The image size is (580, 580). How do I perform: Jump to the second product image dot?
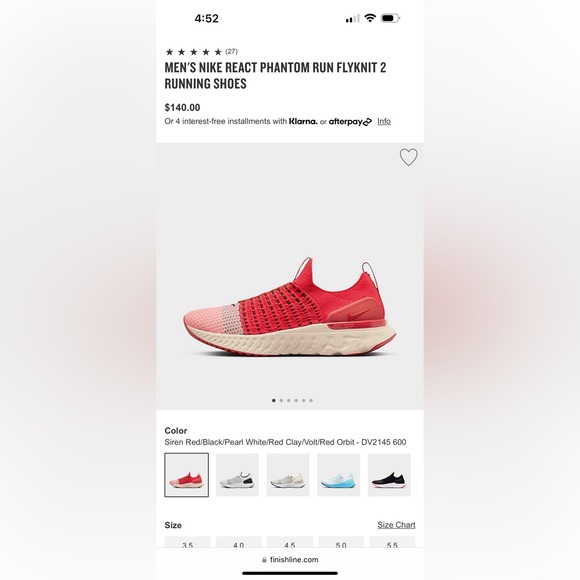coord(281,400)
